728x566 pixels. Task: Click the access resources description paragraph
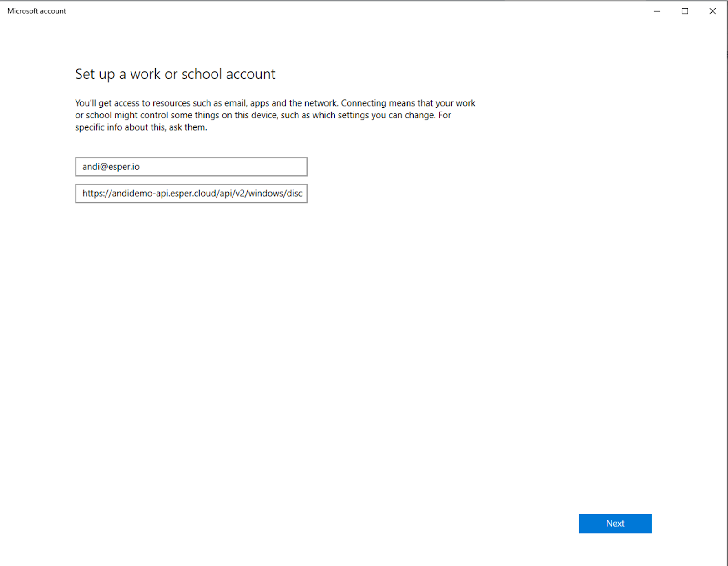275,115
